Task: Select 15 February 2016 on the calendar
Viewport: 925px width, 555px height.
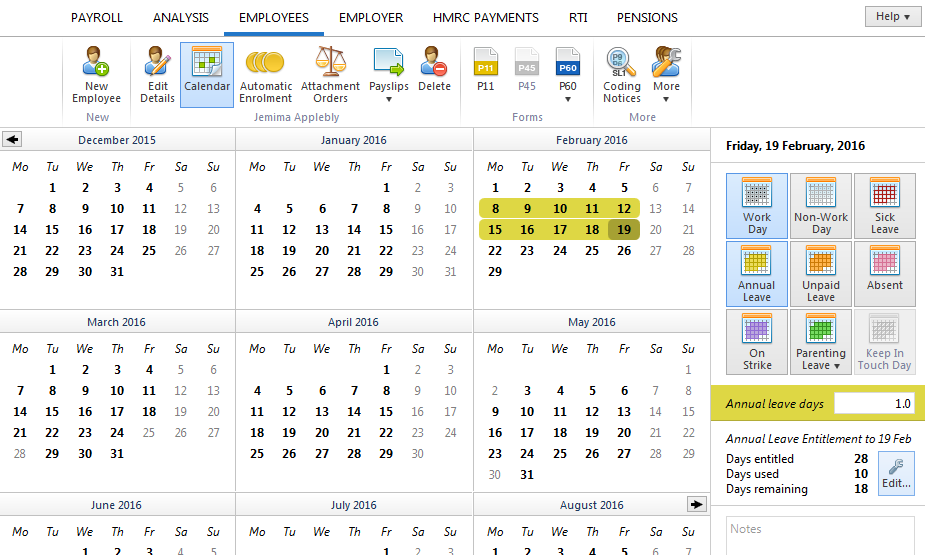Action: pos(496,229)
